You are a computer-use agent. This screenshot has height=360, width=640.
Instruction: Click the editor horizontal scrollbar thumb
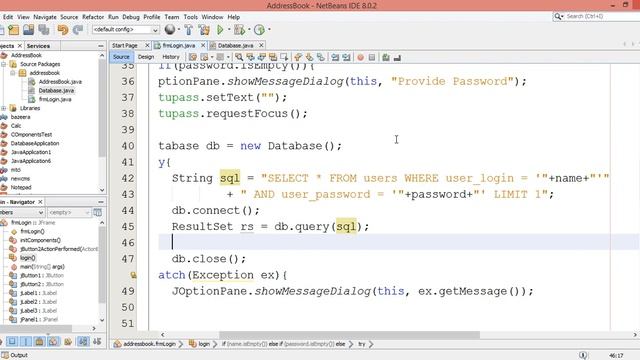coord(349,335)
